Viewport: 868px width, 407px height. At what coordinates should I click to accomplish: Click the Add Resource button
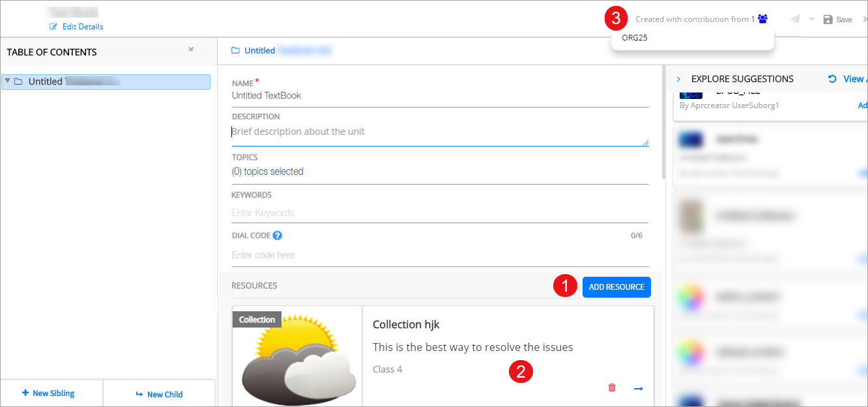coord(616,287)
